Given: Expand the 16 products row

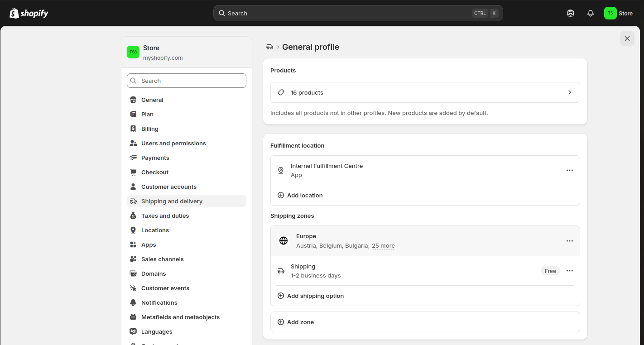Looking at the screenshot, I should (x=425, y=92).
